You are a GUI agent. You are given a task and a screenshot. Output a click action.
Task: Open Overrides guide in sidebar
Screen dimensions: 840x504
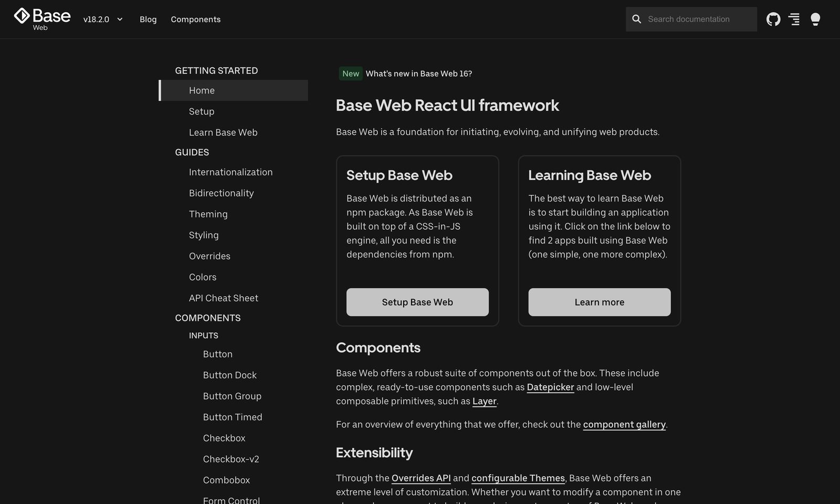[210, 256]
